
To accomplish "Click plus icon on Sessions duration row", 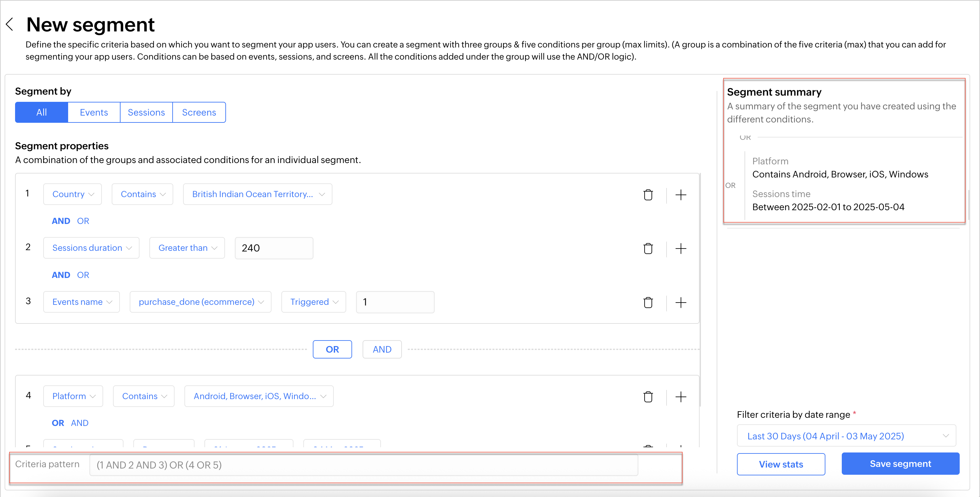I will click(681, 249).
